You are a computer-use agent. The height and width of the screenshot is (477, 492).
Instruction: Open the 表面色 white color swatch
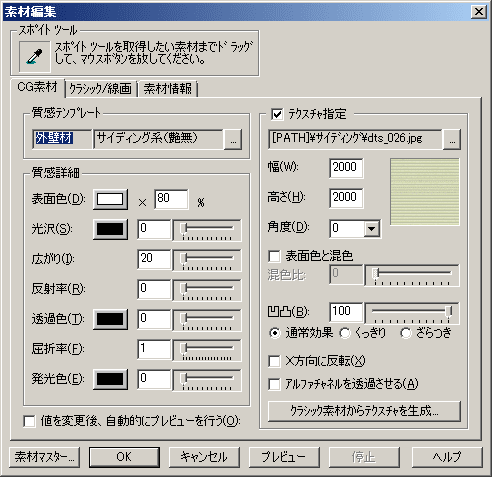[x=110, y=199]
